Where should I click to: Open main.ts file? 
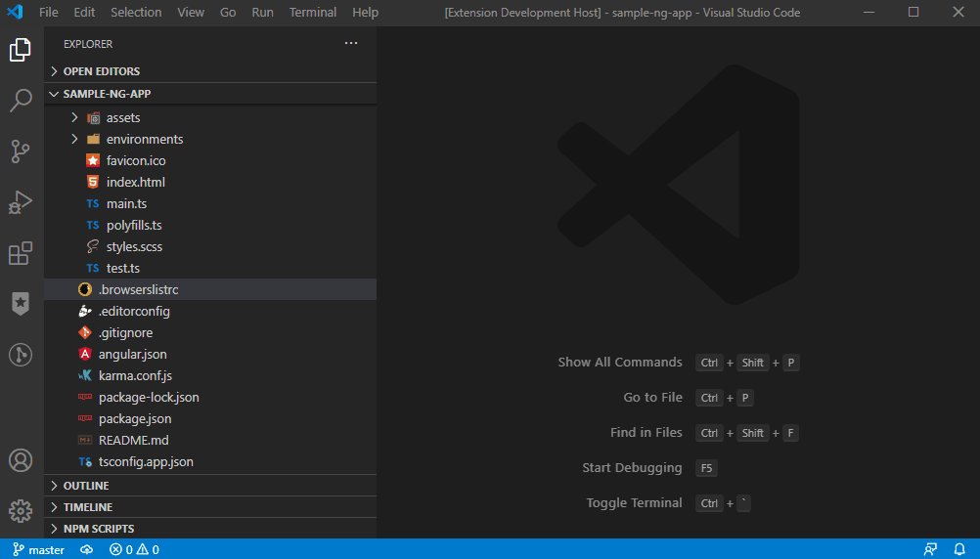pyautogui.click(x=210, y=203)
